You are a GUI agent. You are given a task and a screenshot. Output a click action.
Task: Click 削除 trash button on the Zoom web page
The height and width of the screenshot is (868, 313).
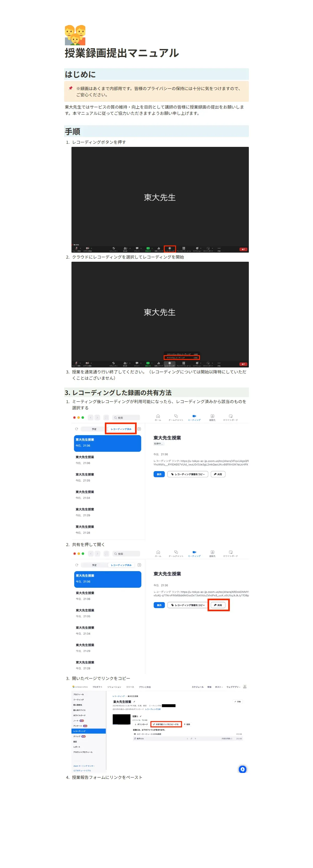point(187,724)
